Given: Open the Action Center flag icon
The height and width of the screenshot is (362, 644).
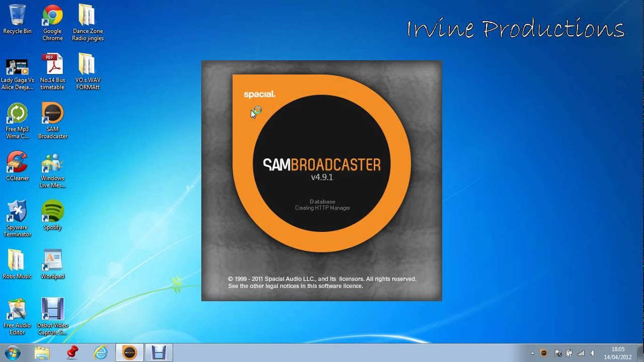Looking at the screenshot, I should (557, 353).
